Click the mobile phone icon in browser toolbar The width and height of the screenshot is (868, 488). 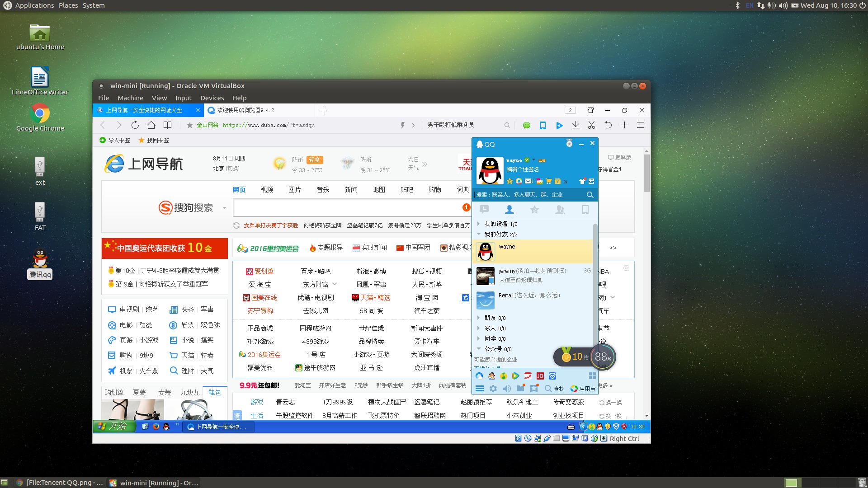click(542, 125)
